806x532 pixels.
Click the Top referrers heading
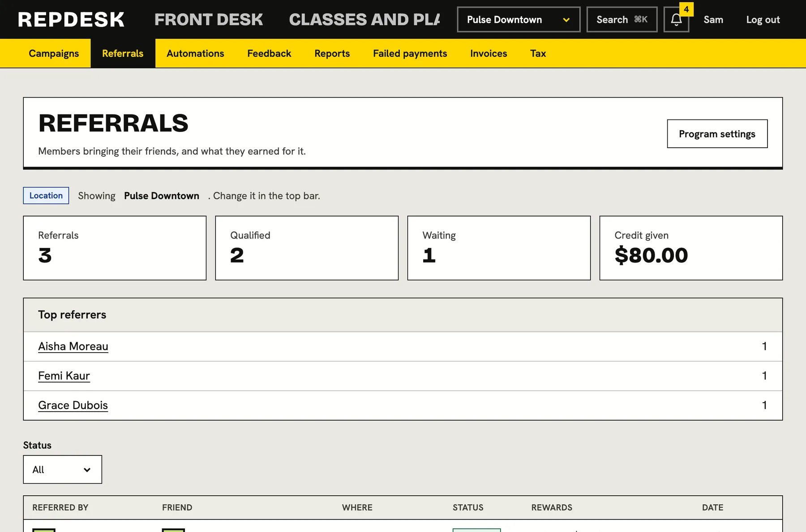72,315
